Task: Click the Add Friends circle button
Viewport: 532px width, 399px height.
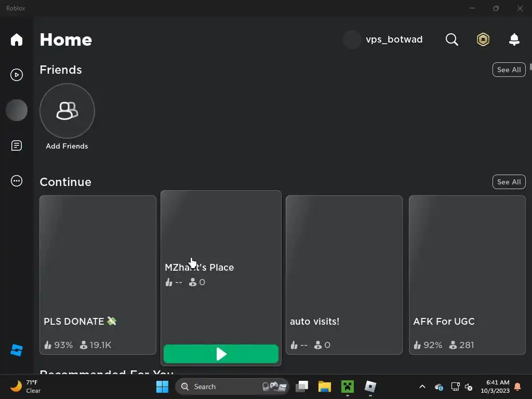Action: 67,111
